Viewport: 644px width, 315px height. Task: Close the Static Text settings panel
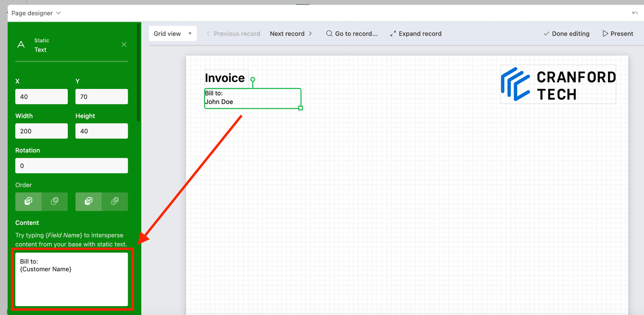point(124,44)
